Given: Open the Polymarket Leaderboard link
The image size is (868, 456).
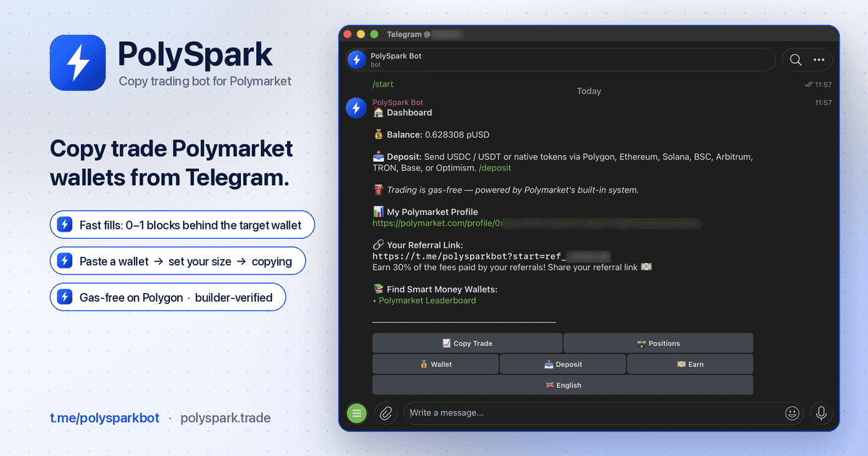Looking at the screenshot, I should 427,300.
